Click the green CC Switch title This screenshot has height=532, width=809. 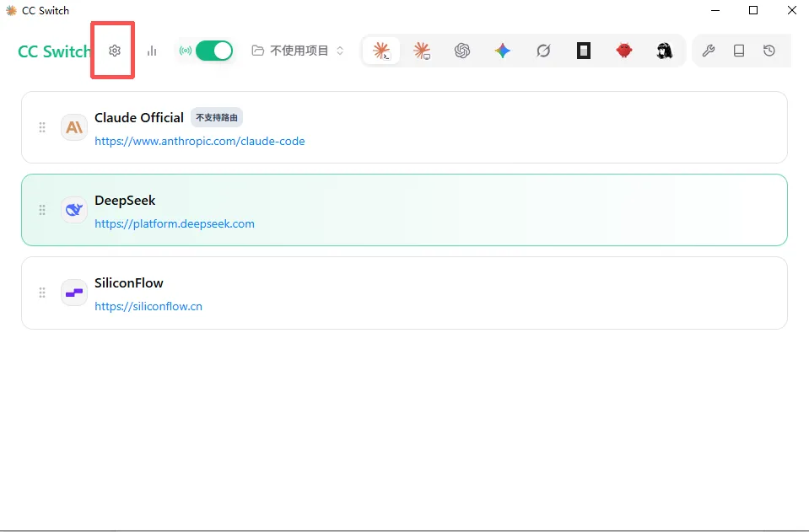(x=54, y=51)
